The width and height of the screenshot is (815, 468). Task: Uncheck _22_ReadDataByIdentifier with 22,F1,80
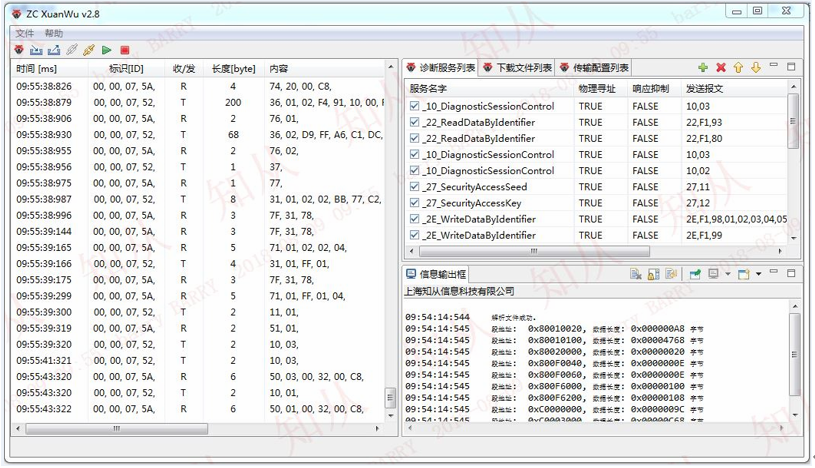[x=414, y=138]
